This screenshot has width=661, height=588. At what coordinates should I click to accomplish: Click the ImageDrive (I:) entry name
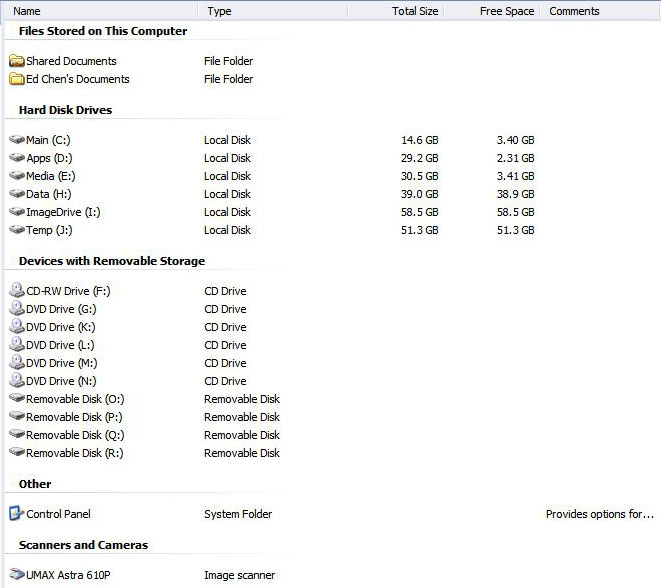[x=63, y=212]
